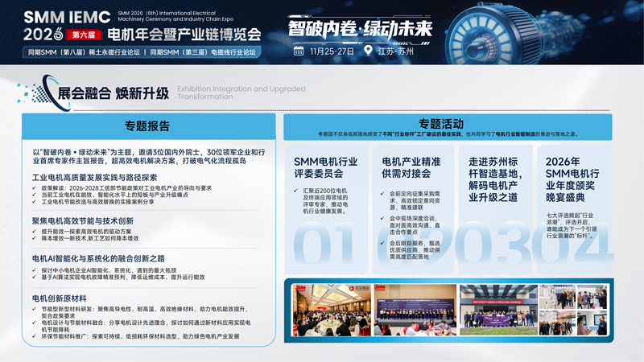This screenshot has height=362, width=644.
Task: Click the 展会融合 焕新升级 section heading
Action: 114,93
